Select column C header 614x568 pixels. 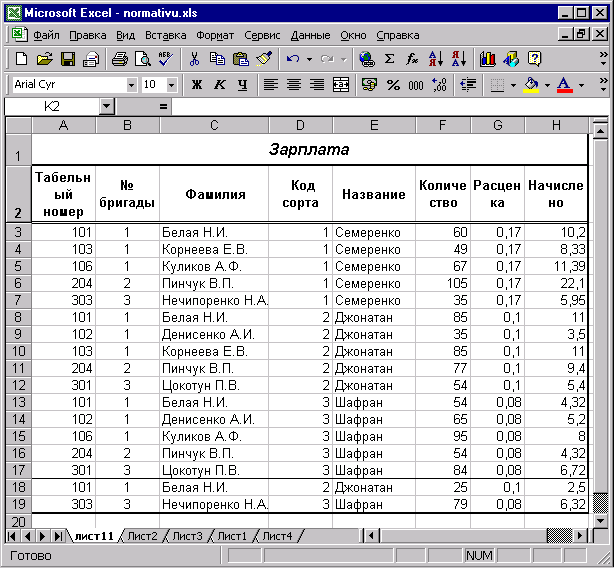pos(214,125)
